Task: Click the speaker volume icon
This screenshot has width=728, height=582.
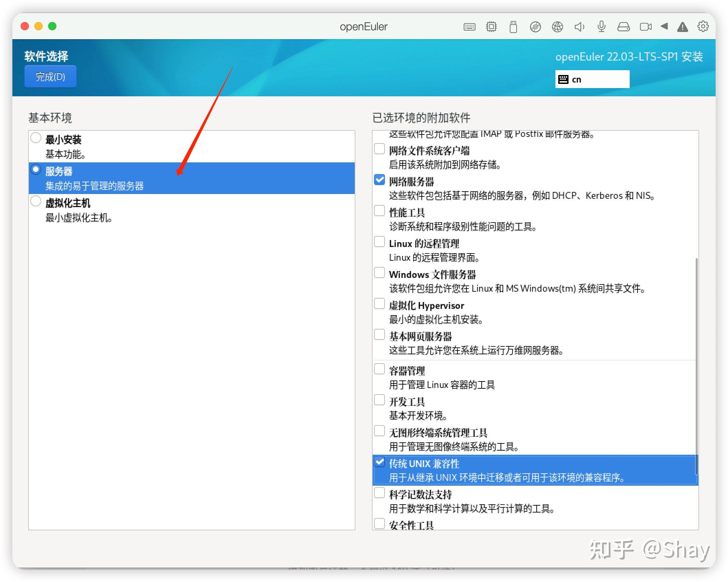Action: click(x=580, y=26)
